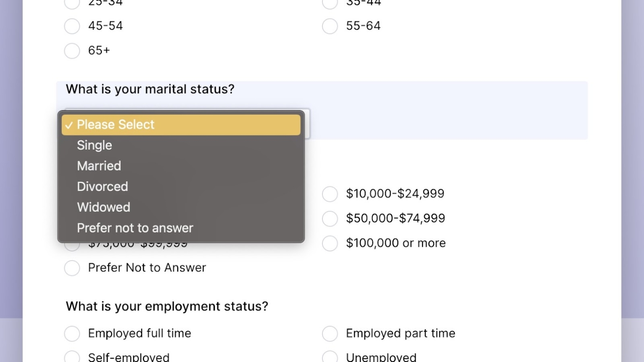Select "Employed part time" option
The image size is (644, 362).
(x=330, y=334)
